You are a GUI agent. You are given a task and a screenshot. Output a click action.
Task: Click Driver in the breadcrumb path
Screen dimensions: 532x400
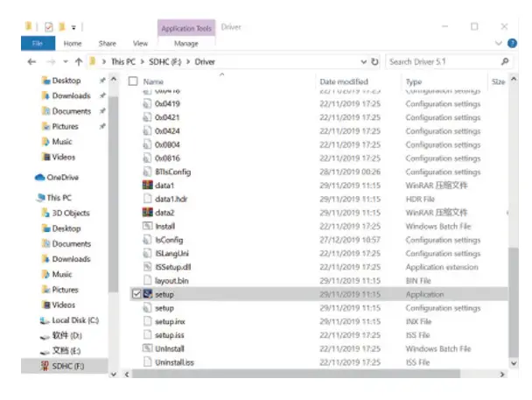[x=205, y=62]
